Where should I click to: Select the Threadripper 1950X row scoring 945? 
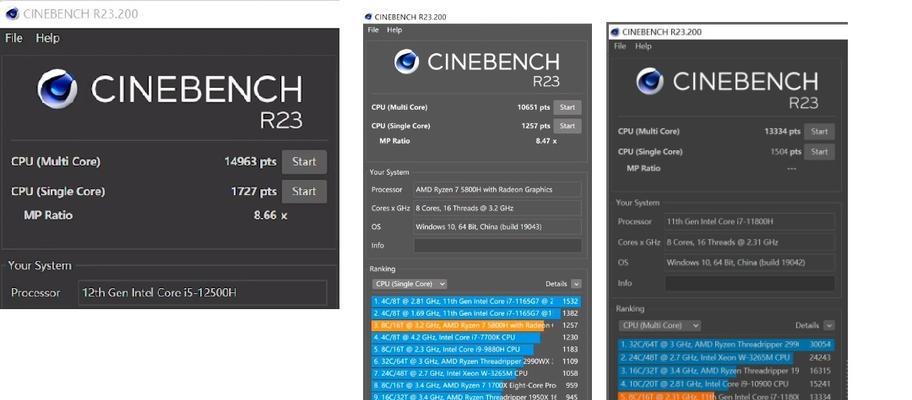(x=476, y=397)
